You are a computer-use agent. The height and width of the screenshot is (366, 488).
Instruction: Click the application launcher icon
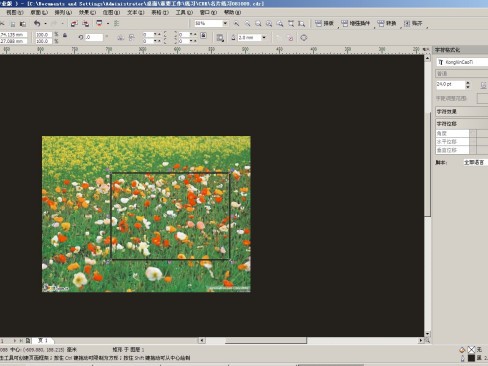click(x=99, y=23)
